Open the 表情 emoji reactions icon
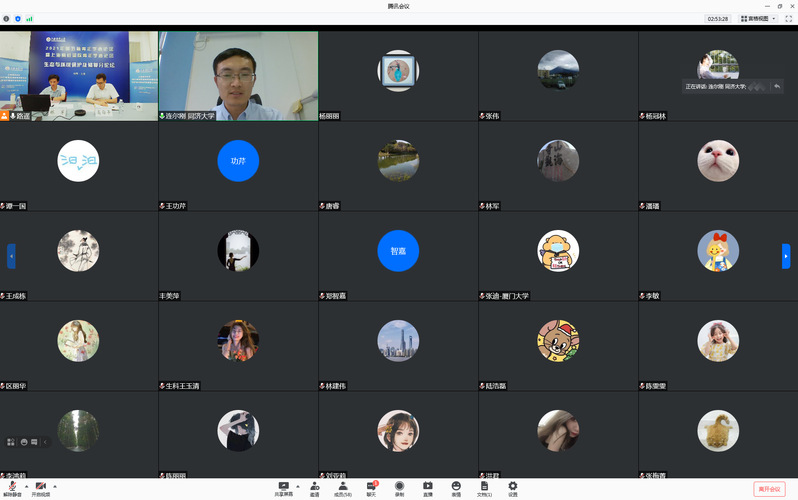The image size is (798, 500). pyautogui.click(x=456, y=487)
